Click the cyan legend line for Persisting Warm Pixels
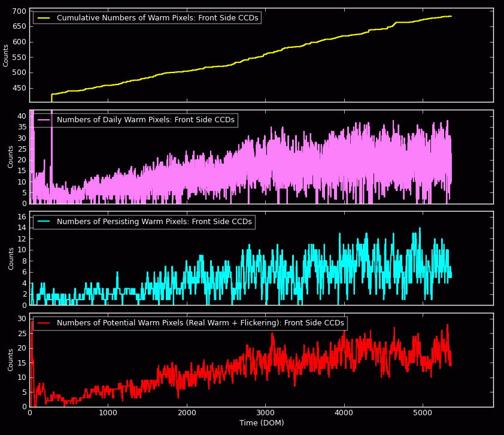504x435 pixels. click(x=44, y=222)
